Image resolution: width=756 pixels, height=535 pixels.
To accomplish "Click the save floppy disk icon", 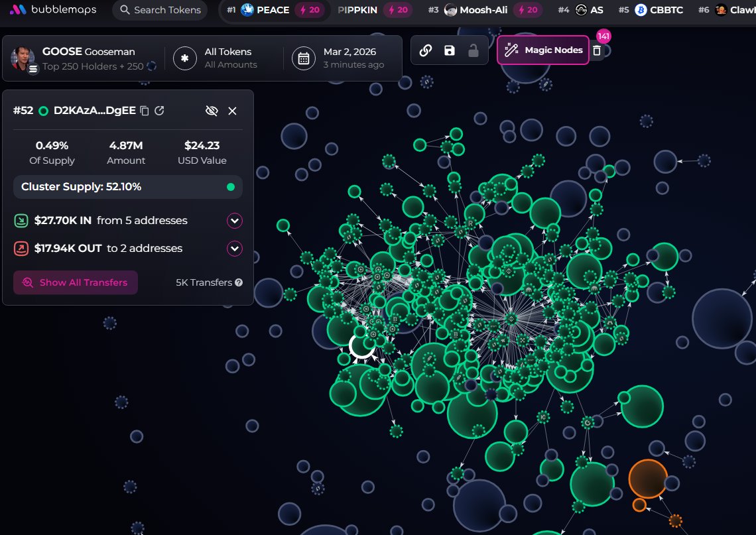I will (x=450, y=50).
